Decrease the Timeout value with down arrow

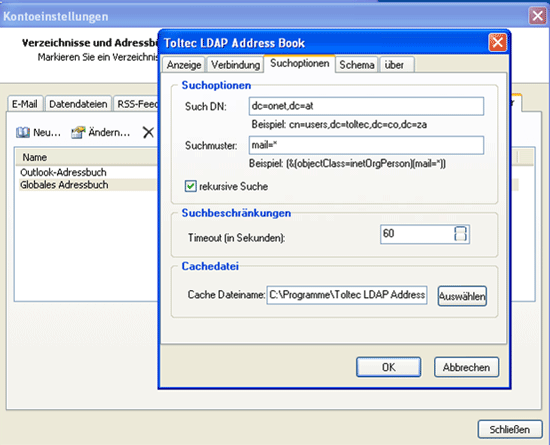point(461,238)
